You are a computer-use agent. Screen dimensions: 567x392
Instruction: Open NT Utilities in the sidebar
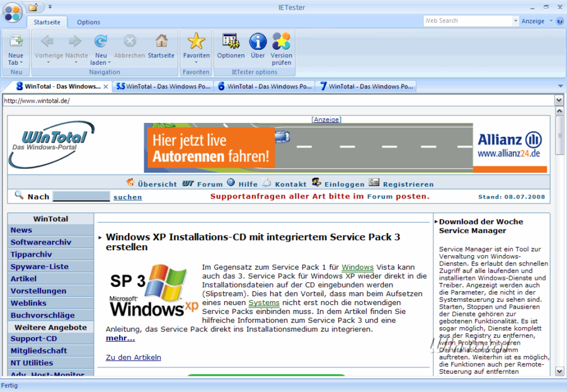50,363
